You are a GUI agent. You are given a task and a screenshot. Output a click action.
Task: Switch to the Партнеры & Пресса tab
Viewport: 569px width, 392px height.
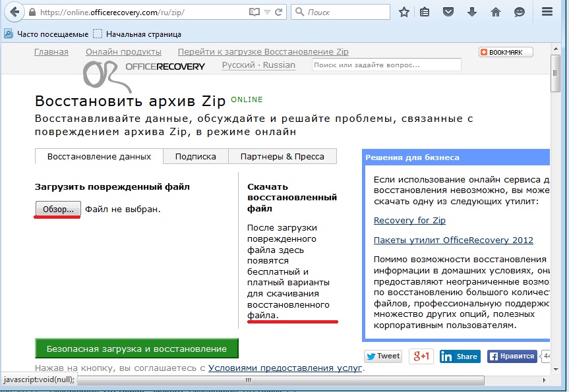(x=282, y=156)
